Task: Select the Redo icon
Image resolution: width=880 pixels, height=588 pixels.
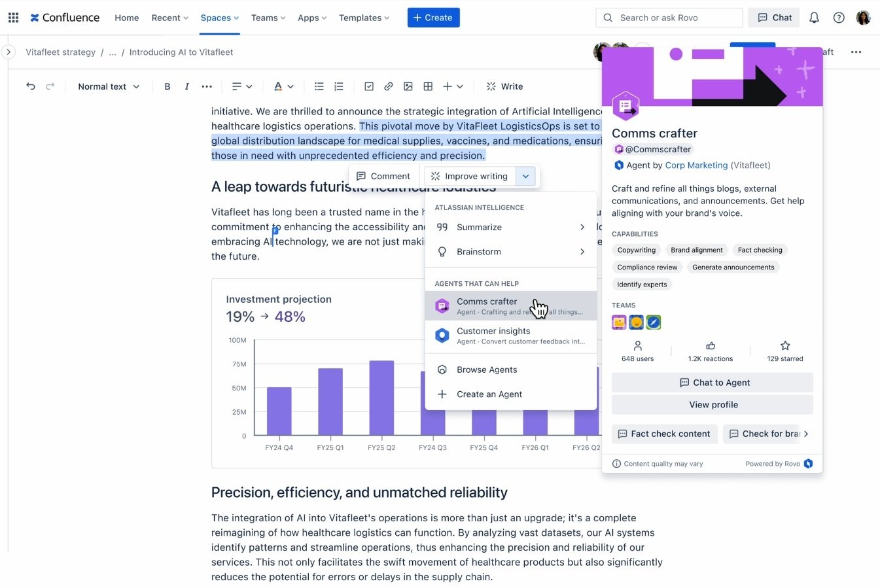Action: (x=50, y=86)
